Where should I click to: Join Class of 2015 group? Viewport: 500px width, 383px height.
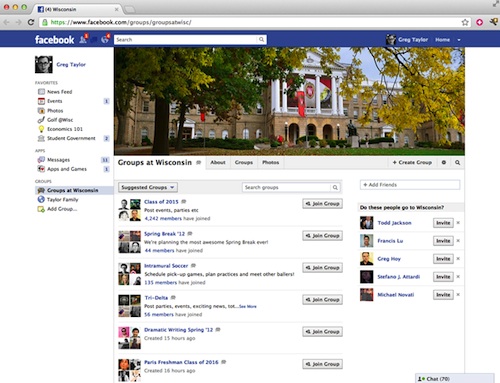322,204
